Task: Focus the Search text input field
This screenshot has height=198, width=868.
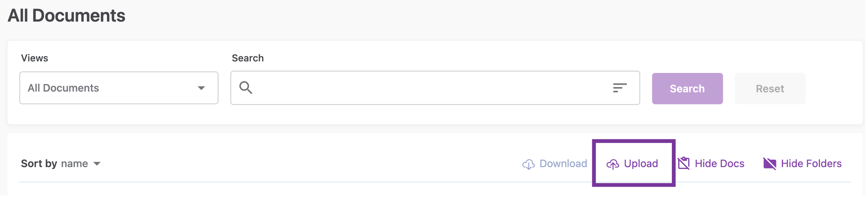Action: pyautogui.click(x=431, y=88)
